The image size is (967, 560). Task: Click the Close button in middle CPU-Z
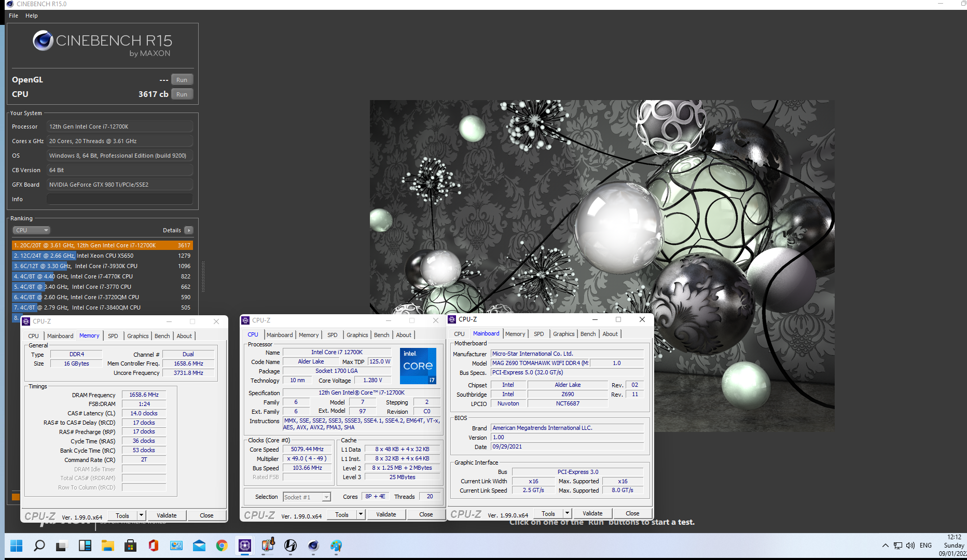426,514
